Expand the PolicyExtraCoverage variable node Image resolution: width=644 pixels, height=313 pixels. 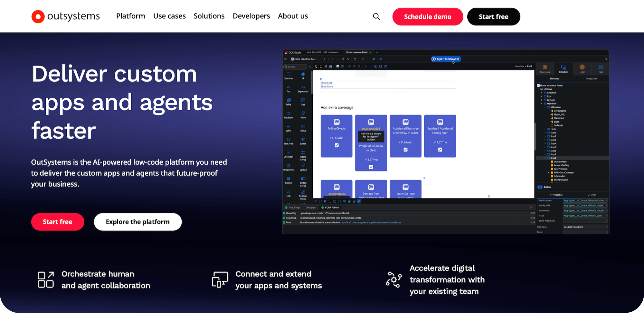(x=548, y=172)
